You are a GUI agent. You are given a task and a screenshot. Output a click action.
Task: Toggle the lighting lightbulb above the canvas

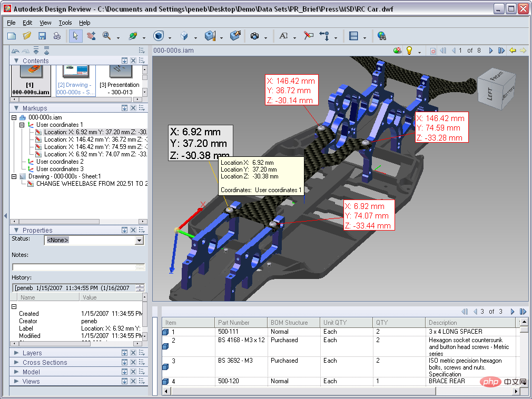[x=409, y=49]
